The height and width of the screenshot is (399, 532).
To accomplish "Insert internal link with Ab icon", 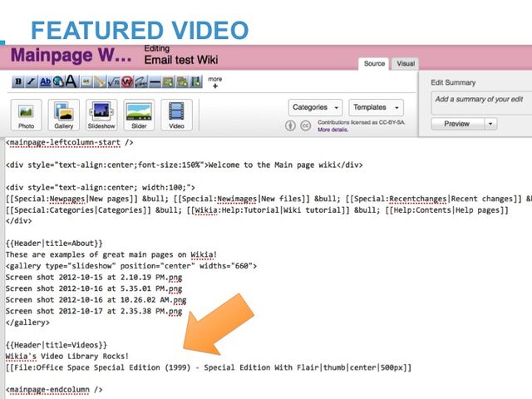I will 45,81.
